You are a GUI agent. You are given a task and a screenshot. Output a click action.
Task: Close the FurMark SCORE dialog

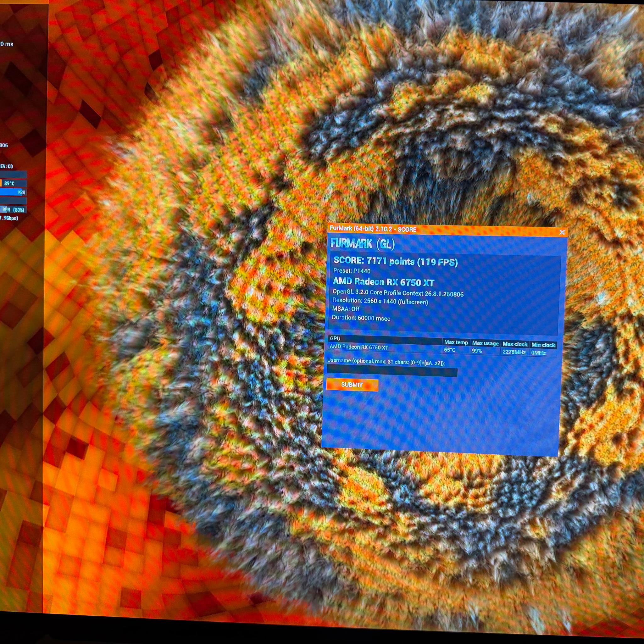[x=562, y=232]
